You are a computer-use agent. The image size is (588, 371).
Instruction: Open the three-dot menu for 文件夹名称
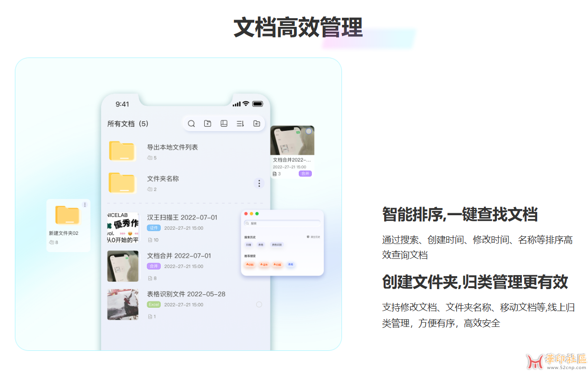[259, 183]
